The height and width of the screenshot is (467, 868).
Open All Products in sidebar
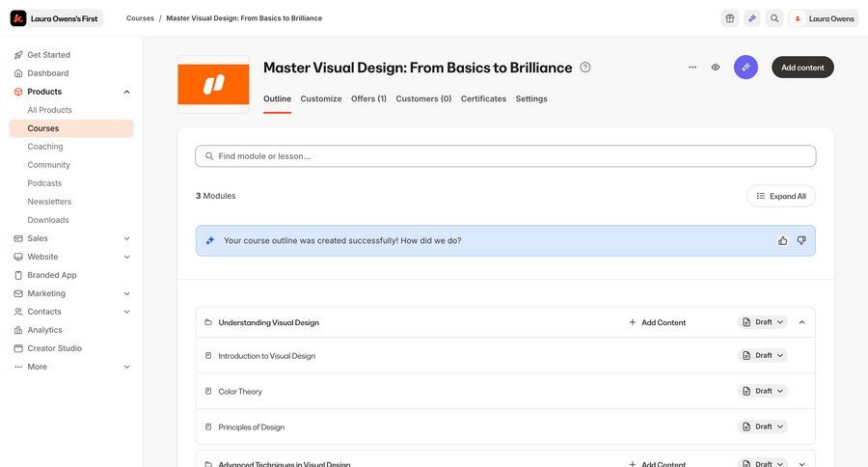pos(50,110)
